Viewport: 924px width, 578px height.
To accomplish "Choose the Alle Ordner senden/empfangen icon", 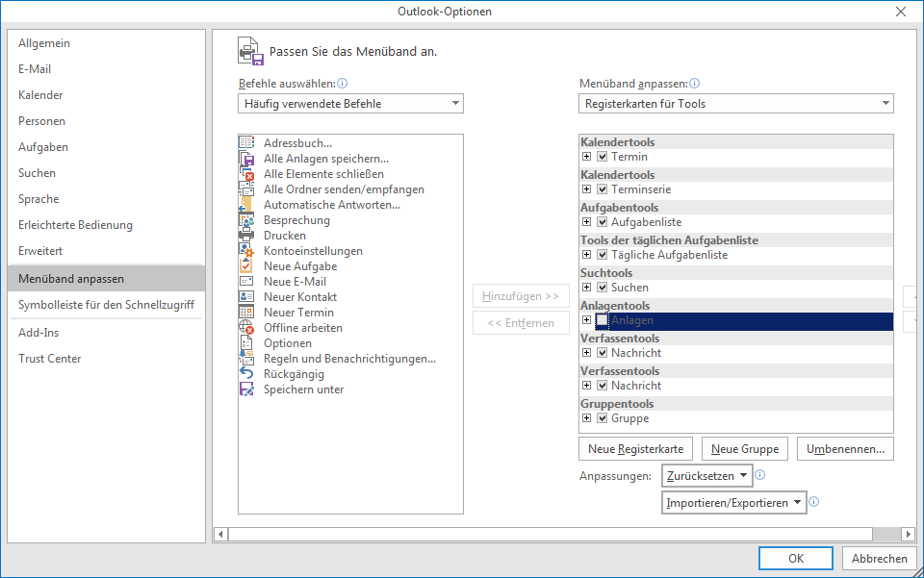I will (x=246, y=188).
